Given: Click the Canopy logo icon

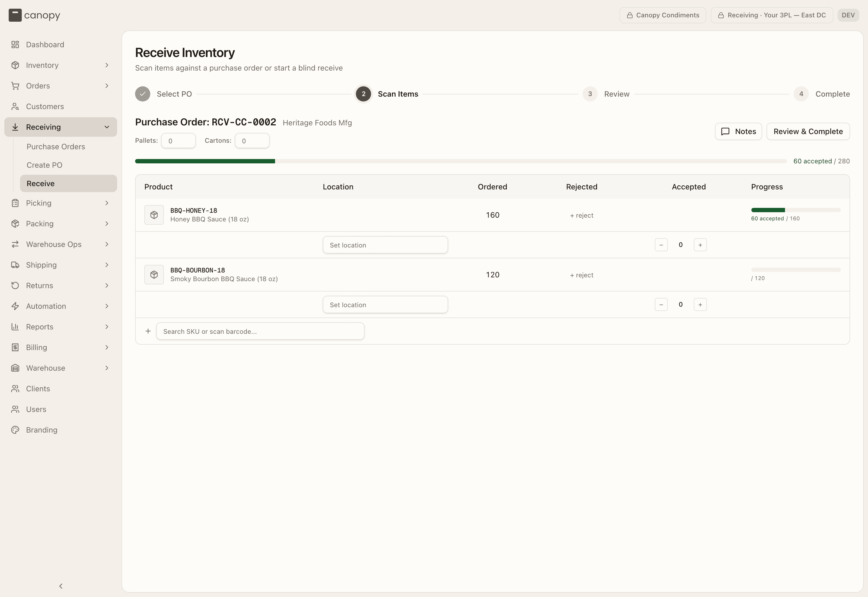Looking at the screenshot, I should 15,15.
